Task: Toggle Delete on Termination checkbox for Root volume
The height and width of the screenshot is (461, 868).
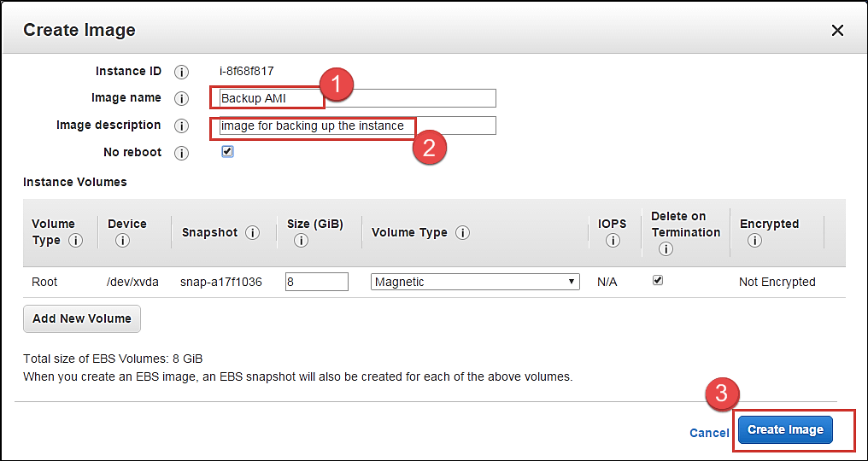Action: click(x=658, y=280)
